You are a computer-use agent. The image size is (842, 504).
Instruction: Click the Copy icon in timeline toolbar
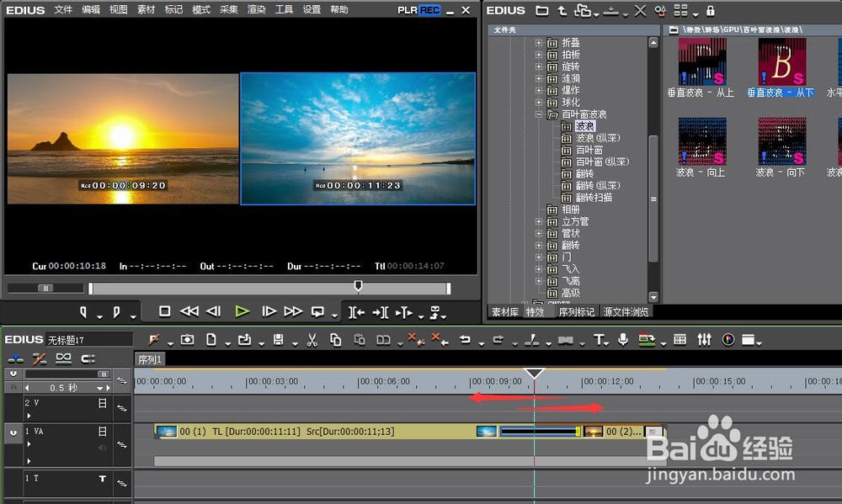[336, 340]
